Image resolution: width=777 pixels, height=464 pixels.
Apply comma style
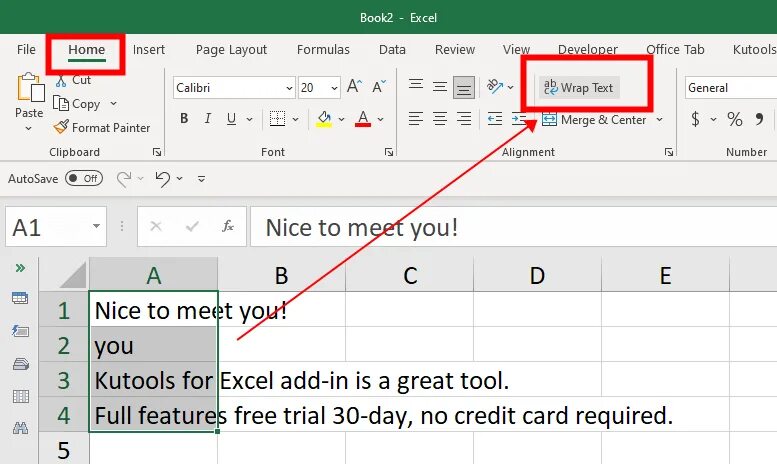tap(759, 119)
